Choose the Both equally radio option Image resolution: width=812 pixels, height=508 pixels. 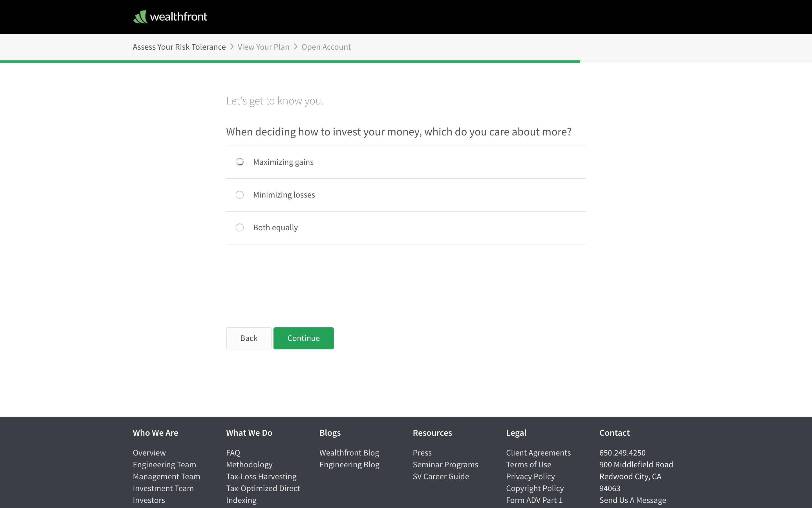coord(240,227)
